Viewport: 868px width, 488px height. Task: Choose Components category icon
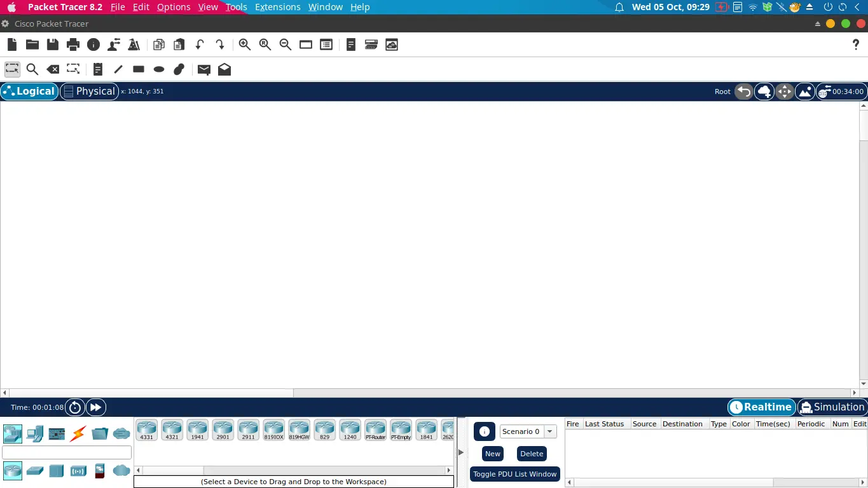(x=57, y=434)
